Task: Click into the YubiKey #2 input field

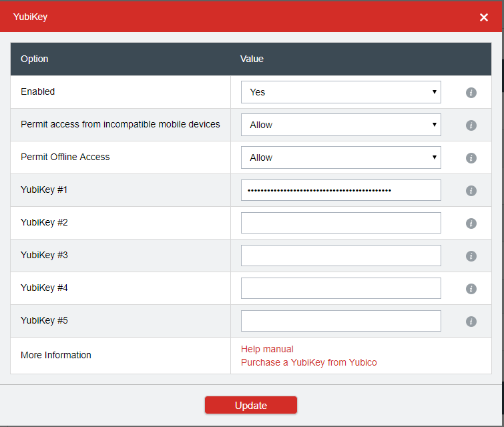Action: coord(340,223)
